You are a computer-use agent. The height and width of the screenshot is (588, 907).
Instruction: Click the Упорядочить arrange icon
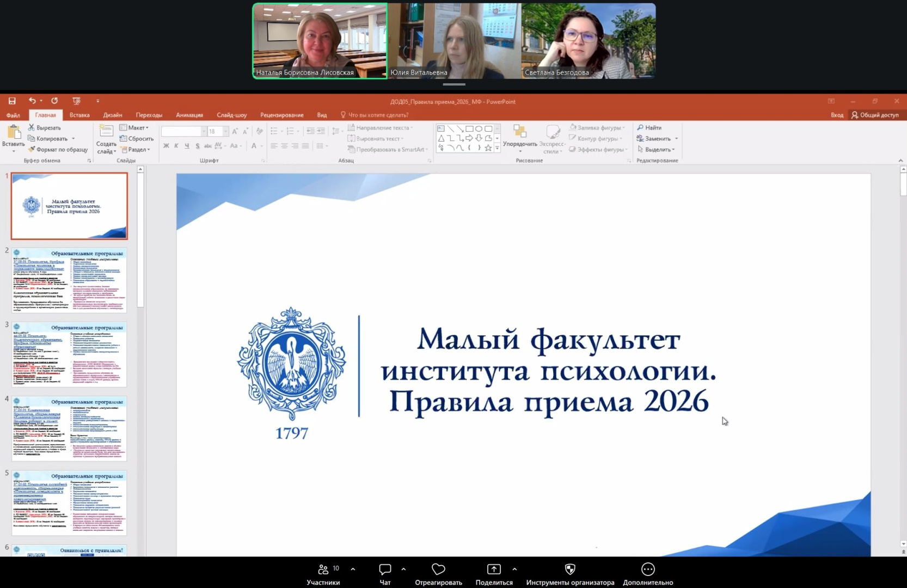tap(520, 131)
